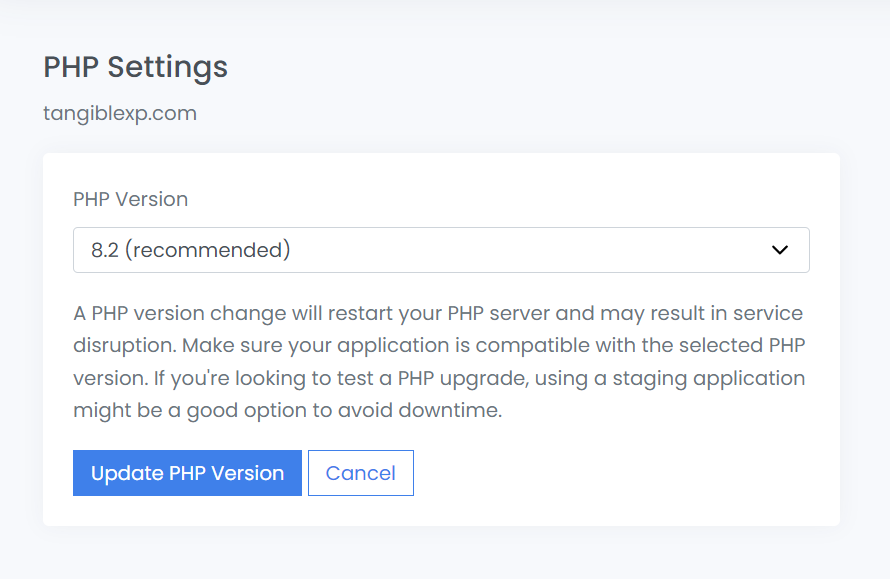Click the "PHP Version" field label

tap(130, 199)
